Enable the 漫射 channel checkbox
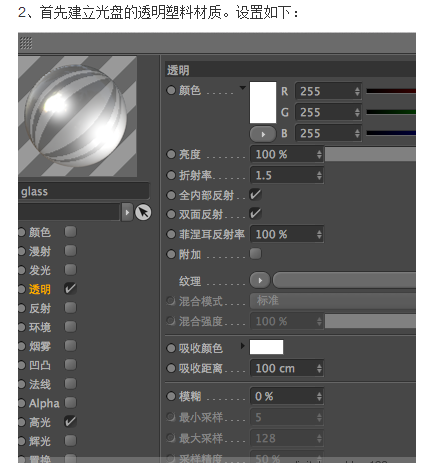Viewport: 431px width, 463px height. click(70, 251)
